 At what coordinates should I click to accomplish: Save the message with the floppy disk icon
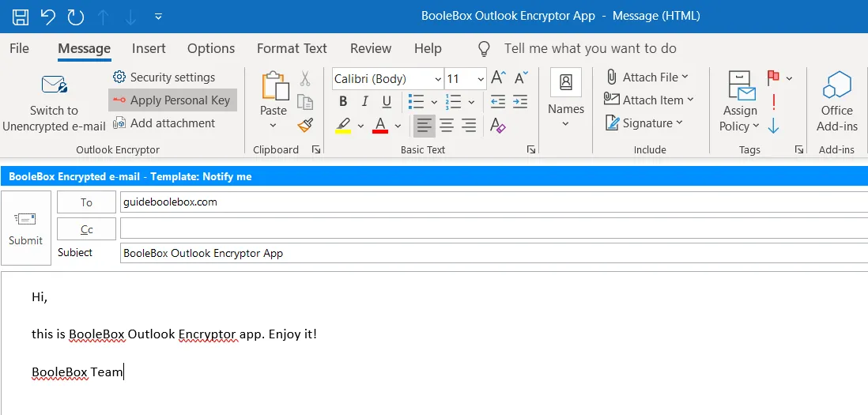[21, 16]
